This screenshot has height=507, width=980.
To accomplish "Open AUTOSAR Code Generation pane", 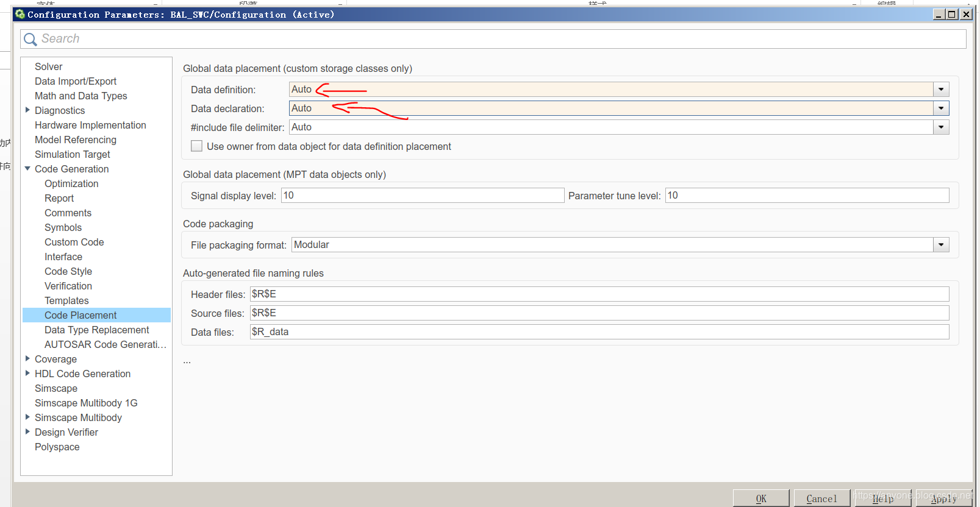I will coord(106,344).
